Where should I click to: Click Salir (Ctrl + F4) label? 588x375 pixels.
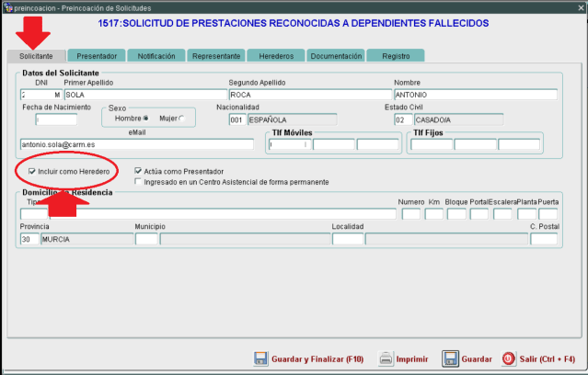pos(548,358)
